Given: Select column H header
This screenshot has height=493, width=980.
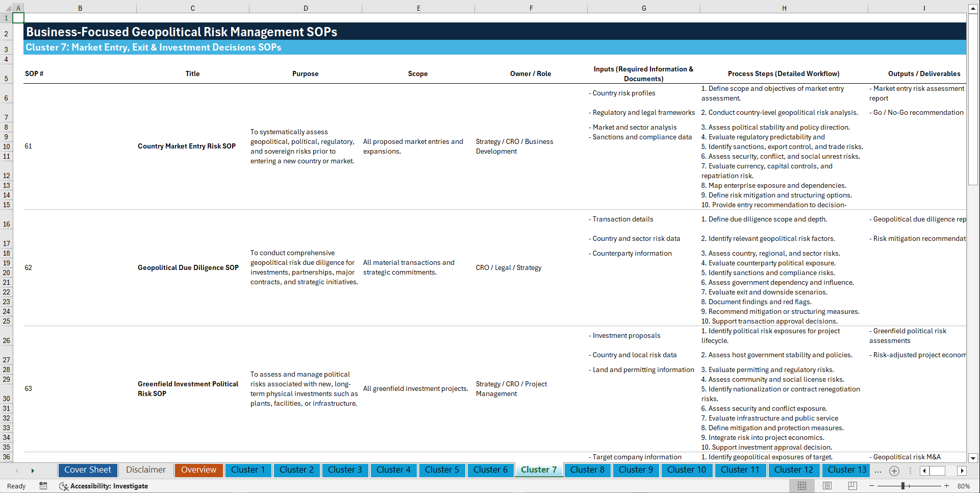Looking at the screenshot, I should click(784, 8).
